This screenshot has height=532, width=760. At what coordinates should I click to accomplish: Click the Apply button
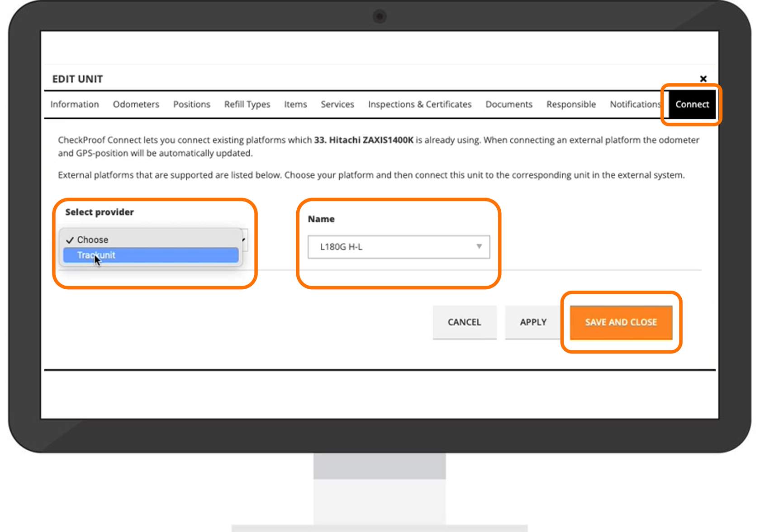533,322
